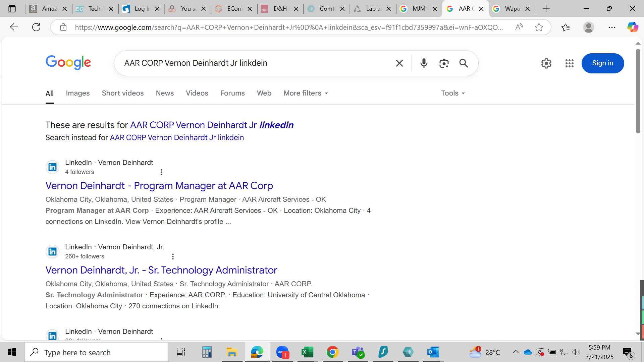644x362 pixels.
Task: Open Chrome from the taskbar
Action: (332, 352)
